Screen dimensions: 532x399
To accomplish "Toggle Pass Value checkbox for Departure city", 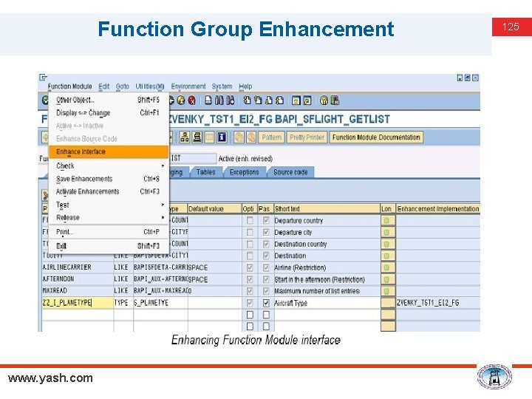I will point(266,233).
